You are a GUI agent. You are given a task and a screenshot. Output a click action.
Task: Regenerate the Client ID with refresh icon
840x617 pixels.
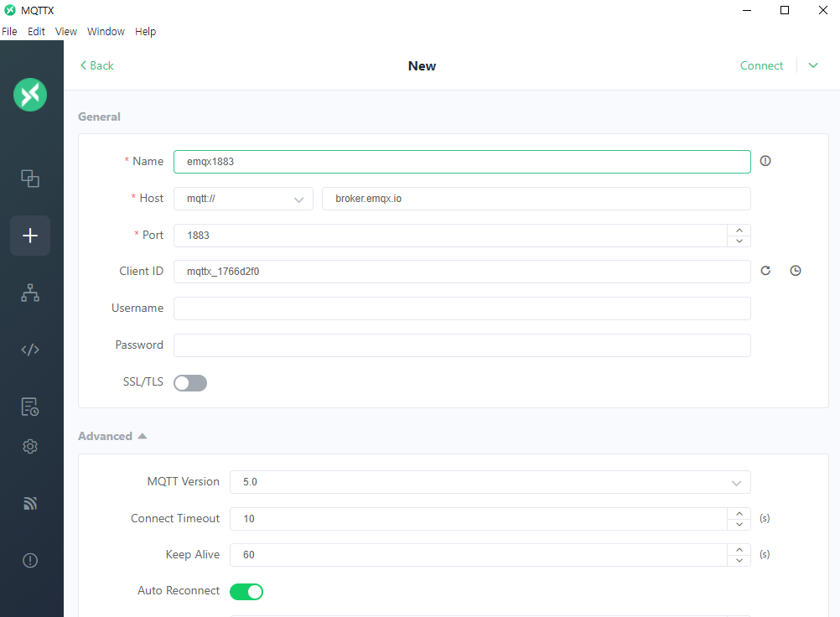click(x=765, y=271)
